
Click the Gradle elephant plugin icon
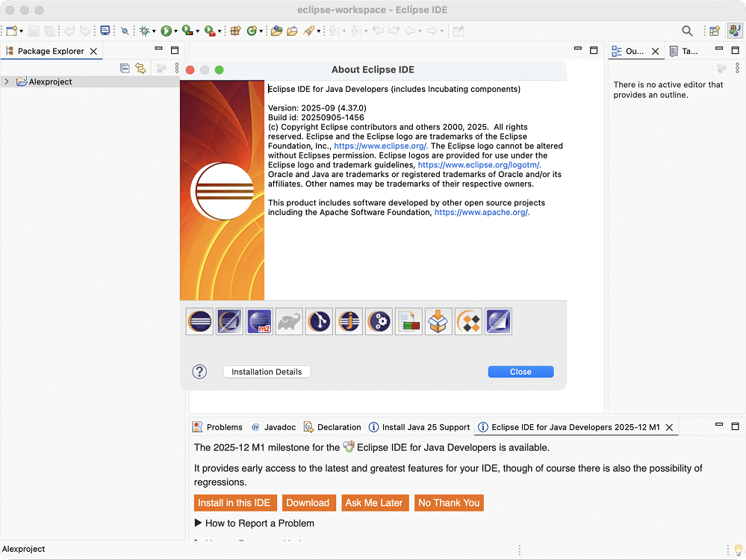pos(289,322)
